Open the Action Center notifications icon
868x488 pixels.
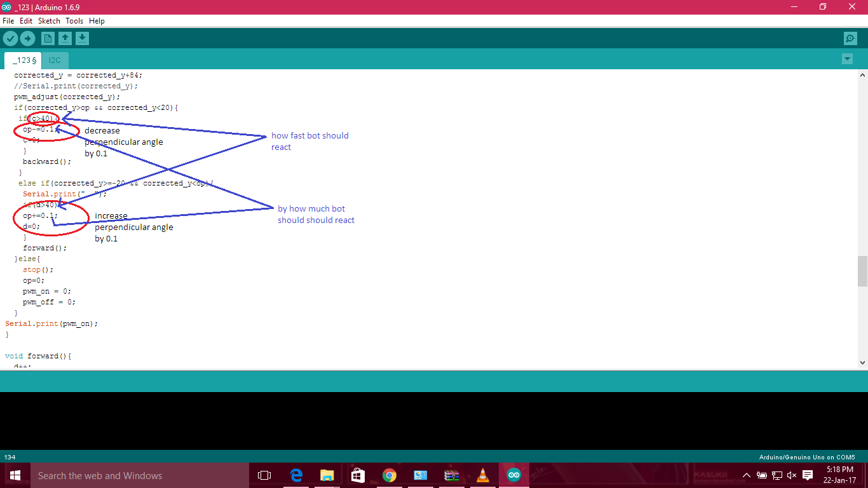pyautogui.click(x=808, y=475)
